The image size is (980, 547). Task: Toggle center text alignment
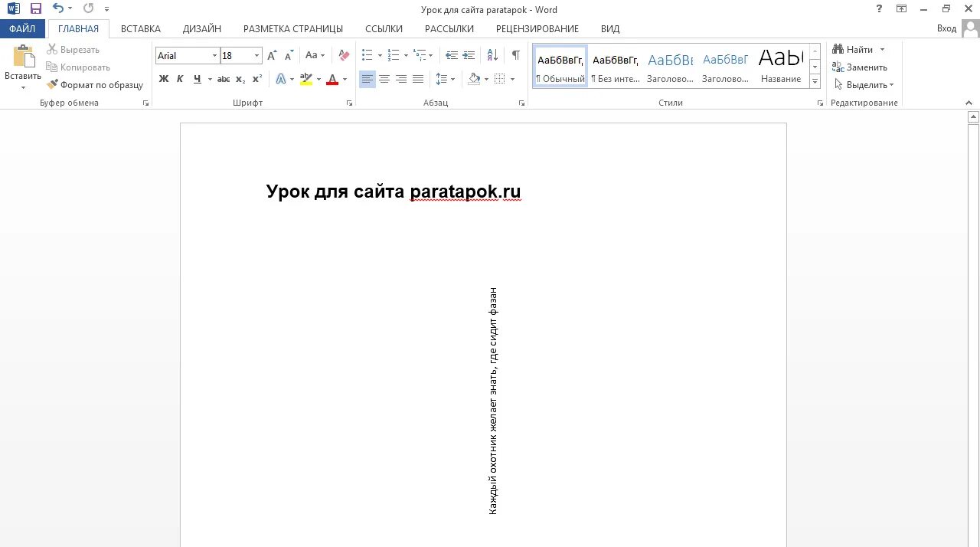[x=384, y=79]
